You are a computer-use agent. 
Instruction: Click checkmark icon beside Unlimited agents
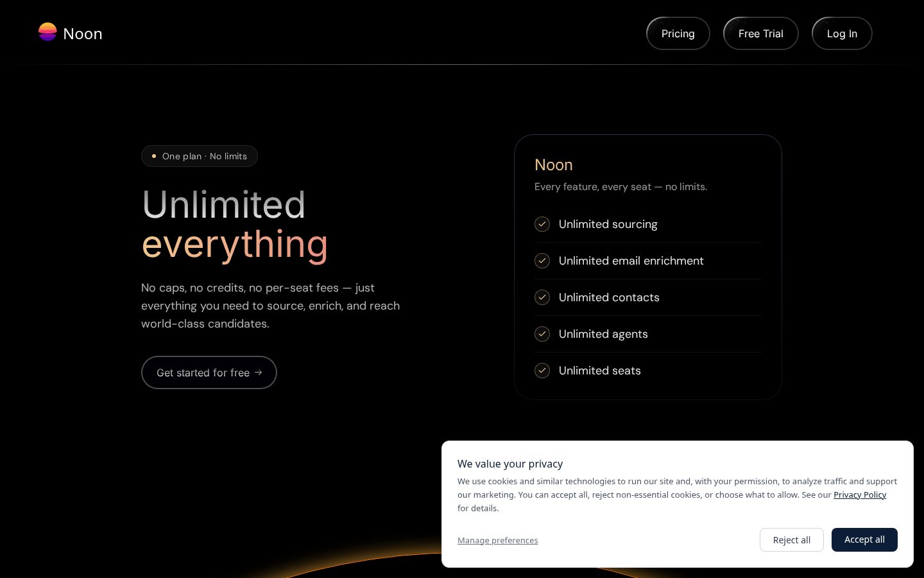coord(542,334)
